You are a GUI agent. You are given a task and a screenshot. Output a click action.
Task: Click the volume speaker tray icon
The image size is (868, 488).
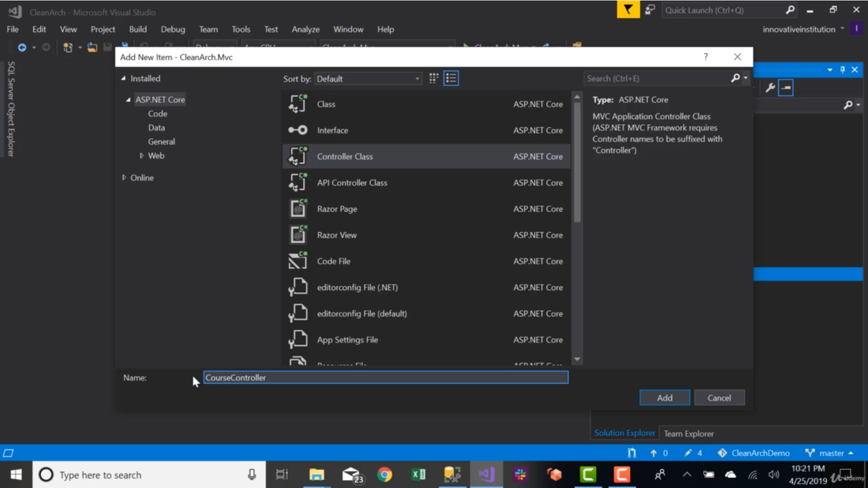774,475
